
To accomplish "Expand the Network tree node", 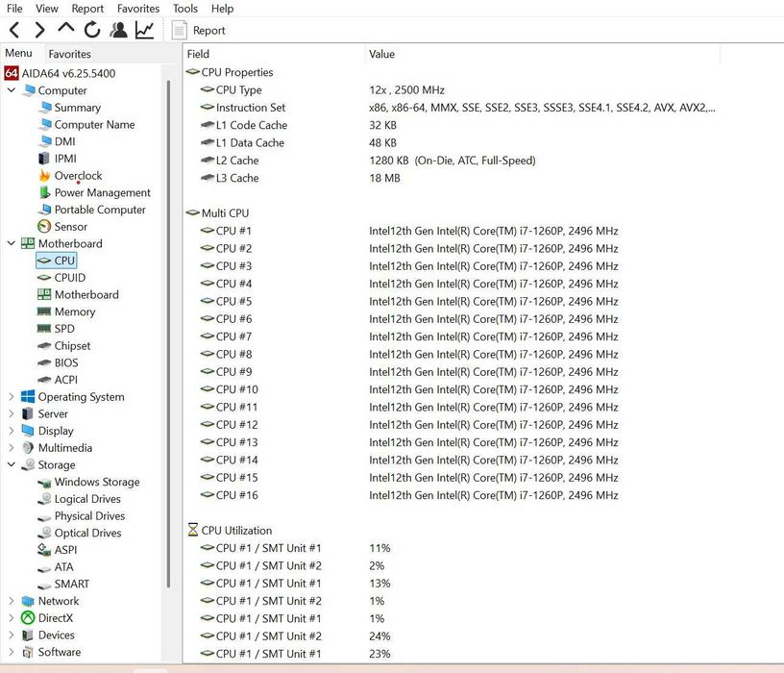I will coord(11,601).
